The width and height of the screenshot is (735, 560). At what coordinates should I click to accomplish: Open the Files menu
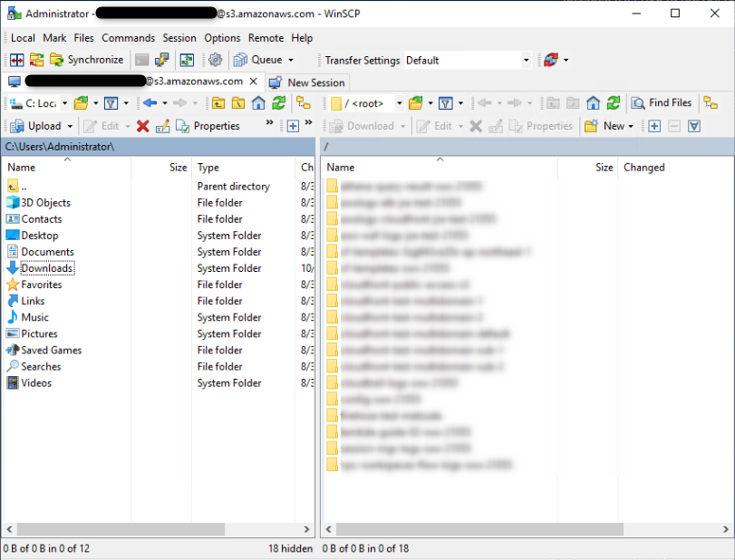83,38
